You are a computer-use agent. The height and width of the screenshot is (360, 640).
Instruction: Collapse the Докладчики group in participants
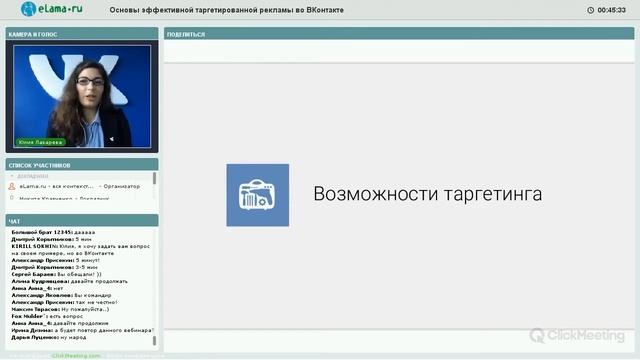click(x=12, y=176)
